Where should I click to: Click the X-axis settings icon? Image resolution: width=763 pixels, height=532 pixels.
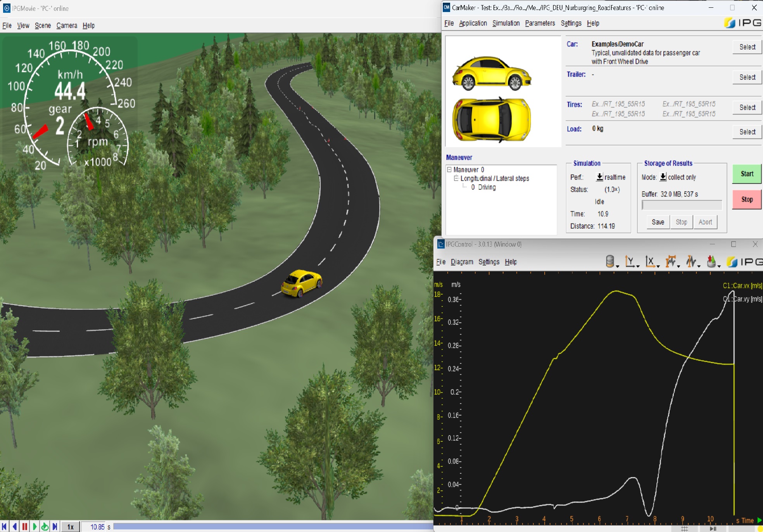point(650,262)
